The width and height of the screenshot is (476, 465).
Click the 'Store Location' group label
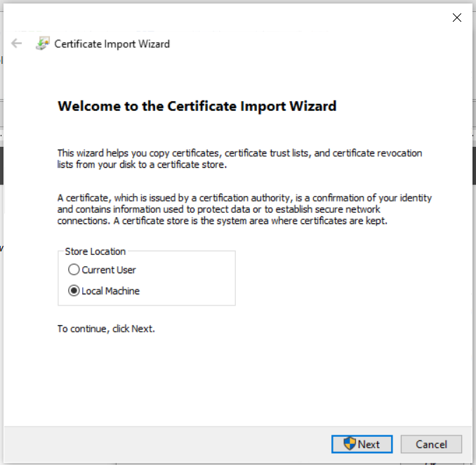95,251
